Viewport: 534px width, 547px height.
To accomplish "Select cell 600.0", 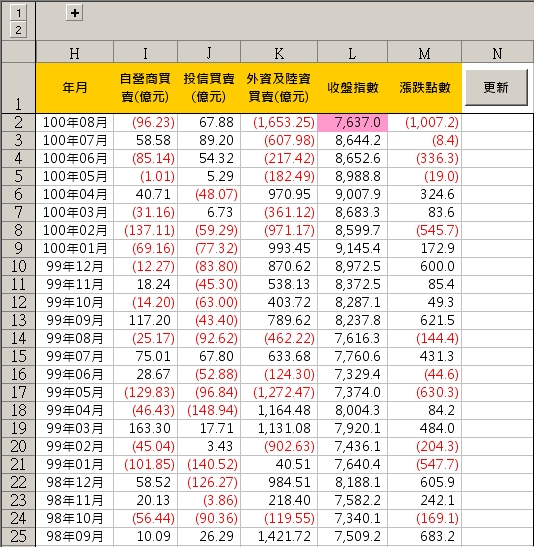I will [424, 267].
